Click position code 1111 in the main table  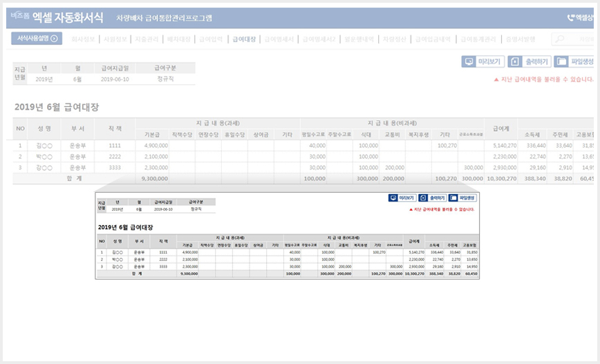[115, 146]
